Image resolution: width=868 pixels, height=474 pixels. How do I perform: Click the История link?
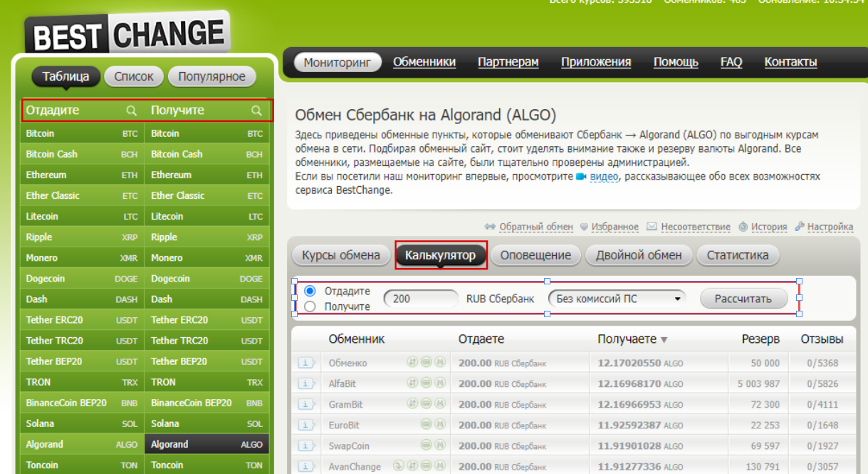[x=769, y=227]
